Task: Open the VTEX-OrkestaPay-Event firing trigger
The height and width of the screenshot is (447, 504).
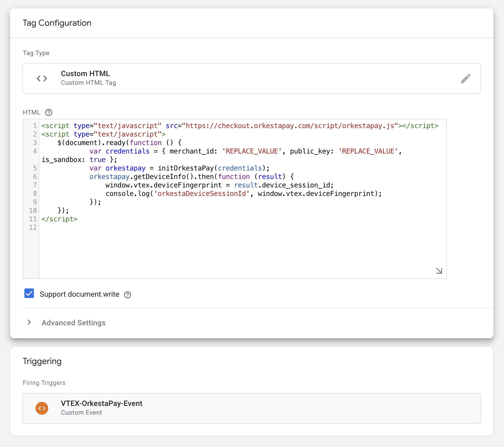Action: pos(252,408)
